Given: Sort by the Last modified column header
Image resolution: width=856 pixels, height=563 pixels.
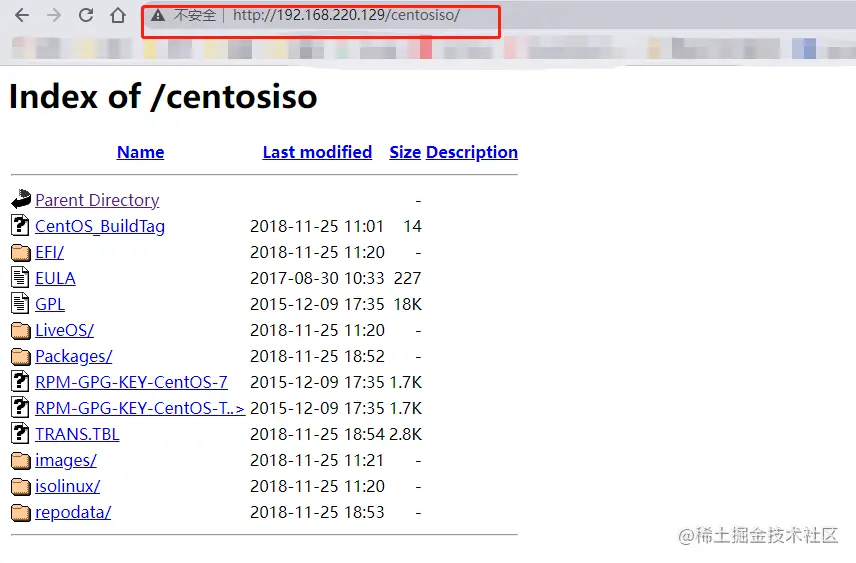Looking at the screenshot, I should coord(317,152).
